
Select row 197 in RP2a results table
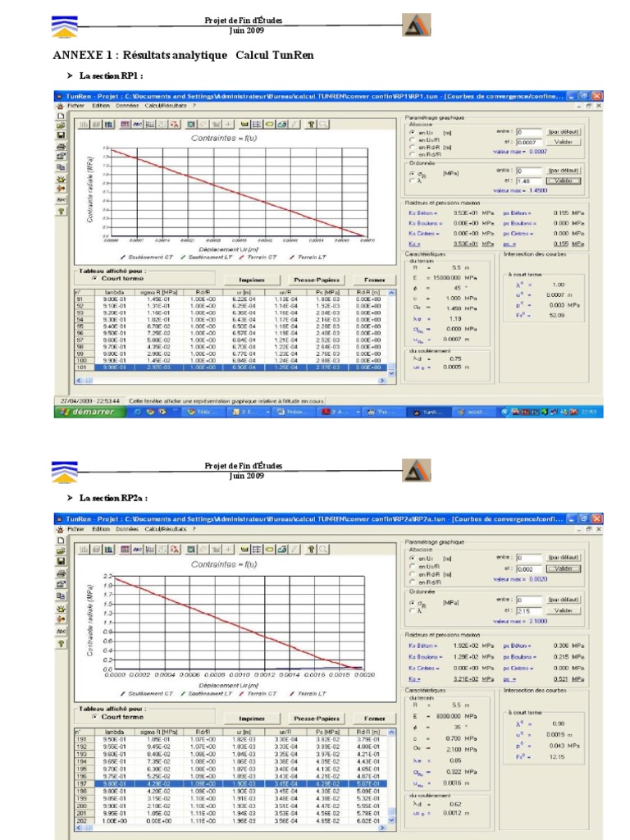click(231, 783)
